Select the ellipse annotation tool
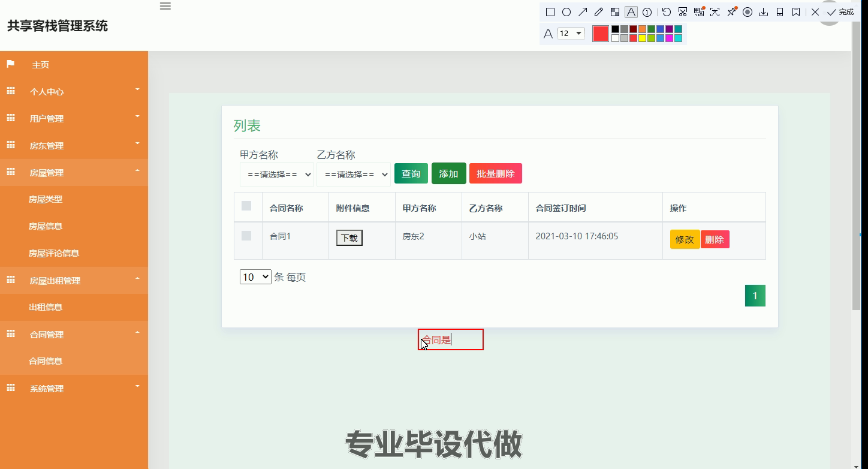Viewport: 868px width, 469px height. [566, 12]
